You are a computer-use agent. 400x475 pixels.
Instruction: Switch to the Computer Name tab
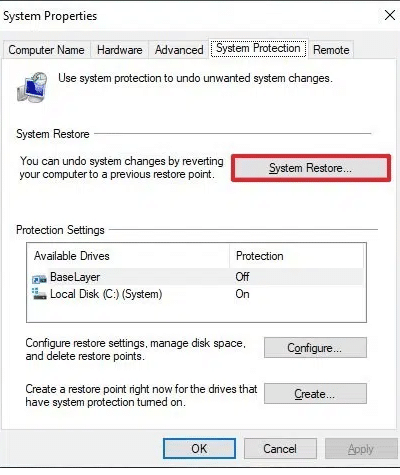click(x=46, y=50)
